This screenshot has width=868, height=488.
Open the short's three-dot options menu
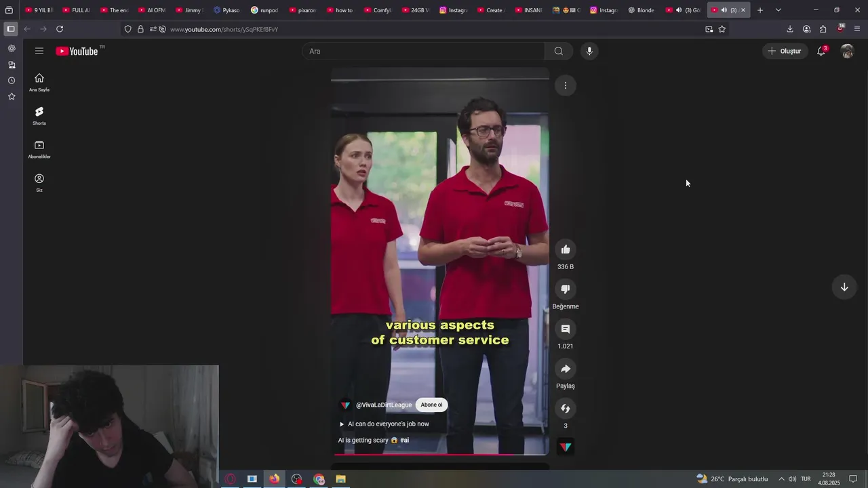[x=566, y=85]
